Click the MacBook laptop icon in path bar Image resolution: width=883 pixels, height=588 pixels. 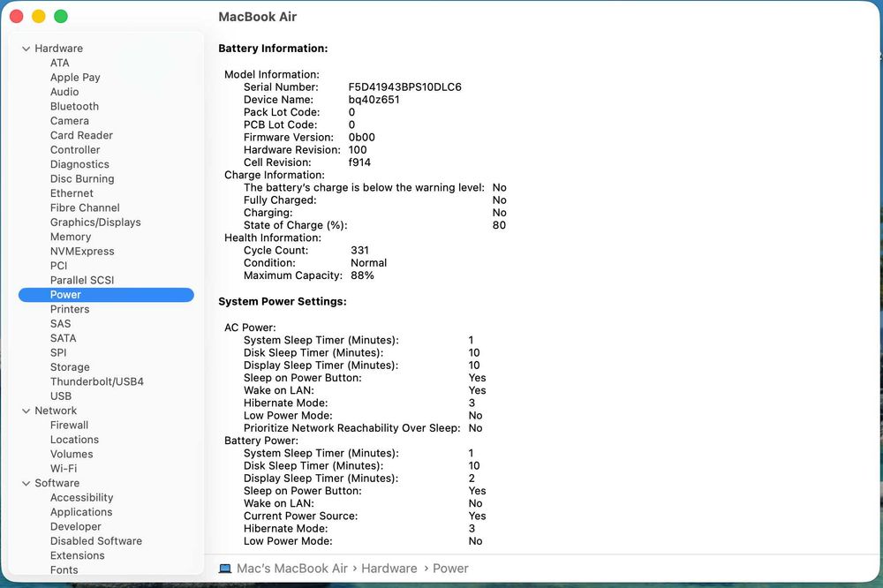[x=224, y=569]
